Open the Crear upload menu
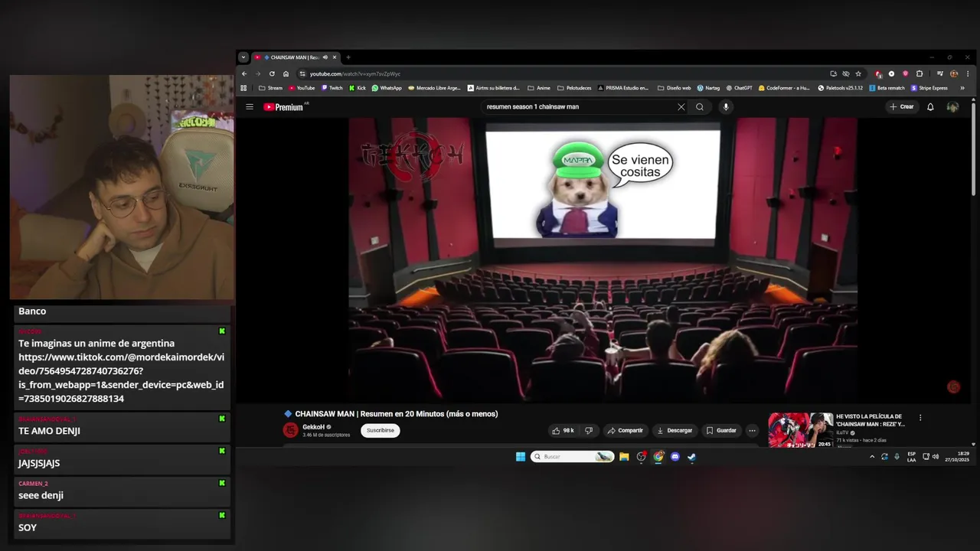Viewport: 980px width, 551px height. pos(902,107)
